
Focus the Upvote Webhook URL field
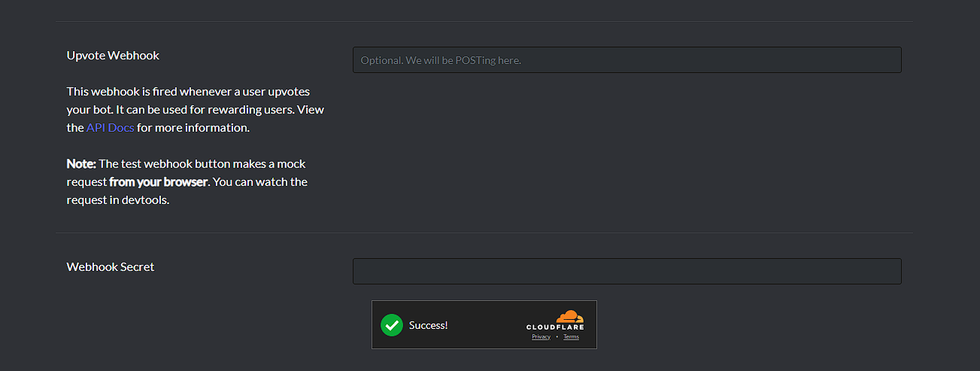(627, 60)
